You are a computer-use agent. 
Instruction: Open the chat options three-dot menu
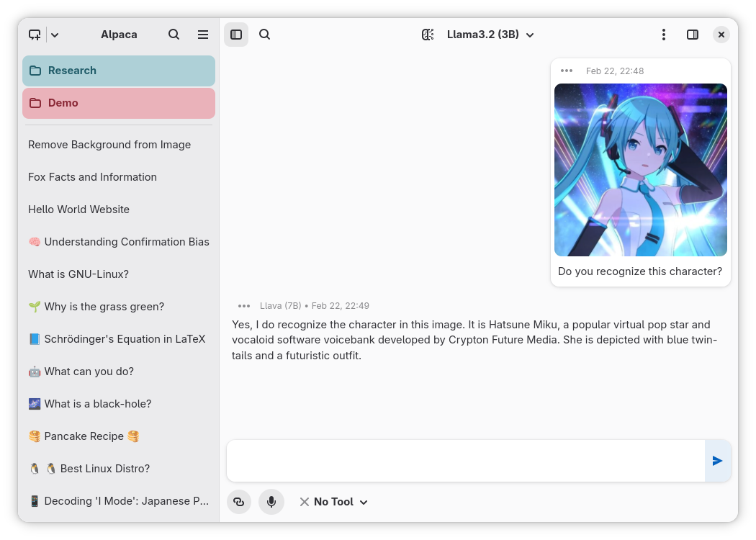[x=664, y=35]
